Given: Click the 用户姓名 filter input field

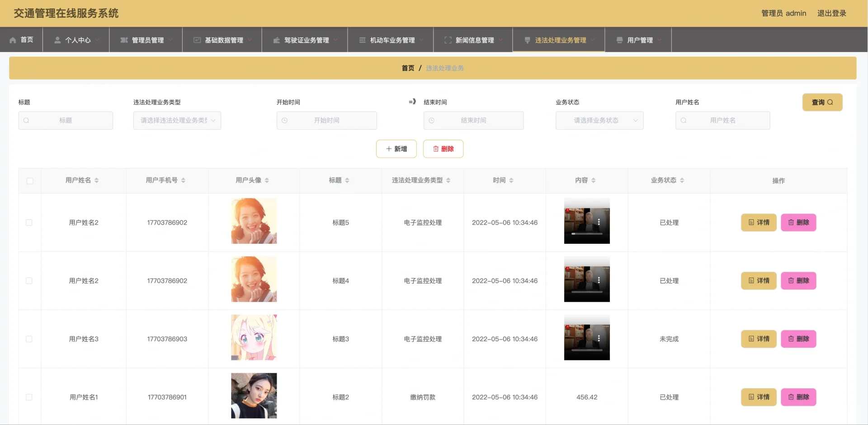Looking at the screenshot, I should (x=722, y=121).
